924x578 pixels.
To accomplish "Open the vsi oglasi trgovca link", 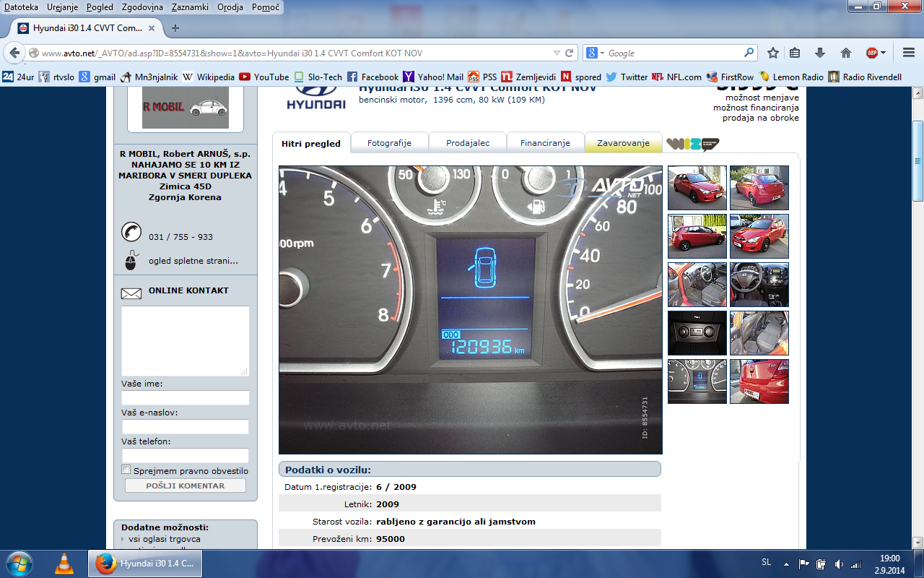I will coord(165,539).
